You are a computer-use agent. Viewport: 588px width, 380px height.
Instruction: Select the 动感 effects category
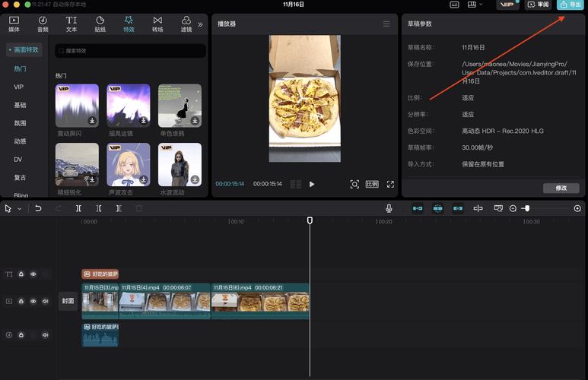tap(20, 141)
